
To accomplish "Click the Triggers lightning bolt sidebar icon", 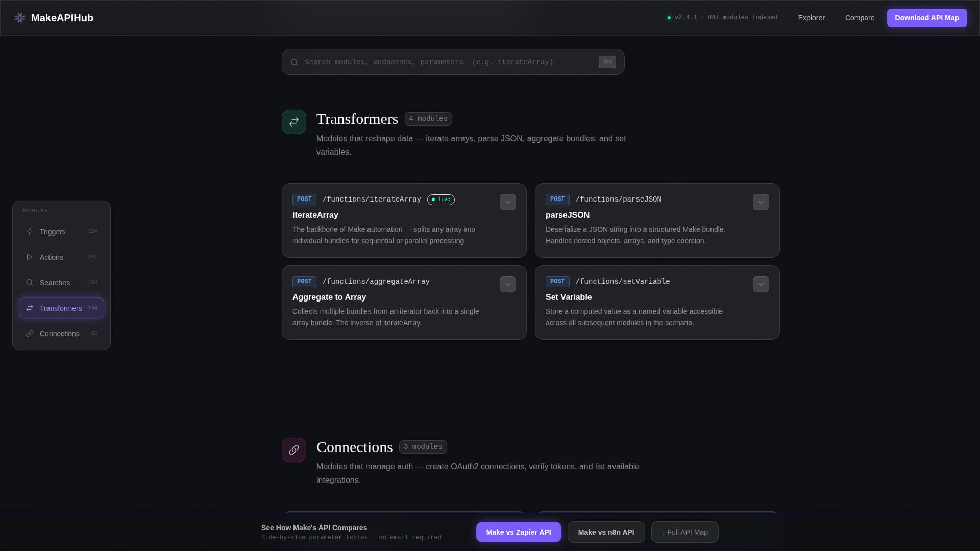I will click(30, 232).
